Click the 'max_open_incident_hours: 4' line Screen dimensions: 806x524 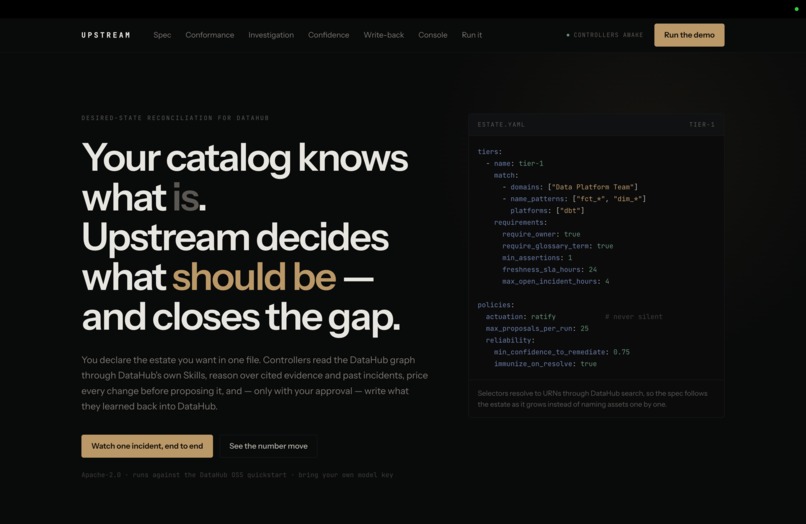(556, 281)
